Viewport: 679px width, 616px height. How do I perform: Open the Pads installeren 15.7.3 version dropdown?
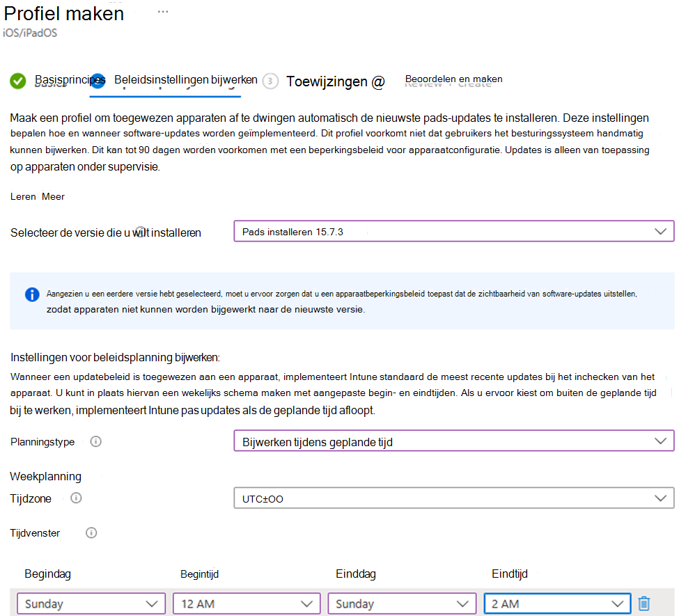point(454,232)
